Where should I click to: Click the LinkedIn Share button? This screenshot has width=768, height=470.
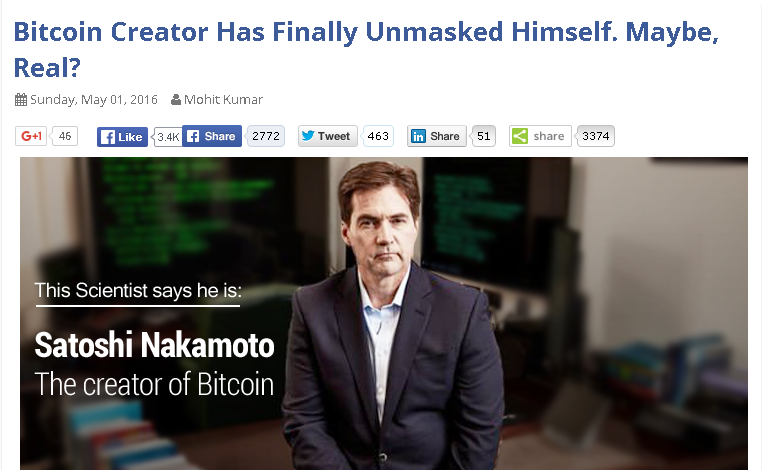pyautogui.click(x=436, y=136)
